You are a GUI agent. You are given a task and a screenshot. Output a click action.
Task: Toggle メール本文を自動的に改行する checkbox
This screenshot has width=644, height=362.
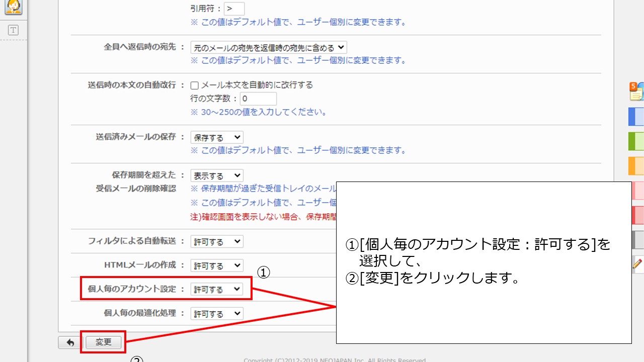(195, 85)
